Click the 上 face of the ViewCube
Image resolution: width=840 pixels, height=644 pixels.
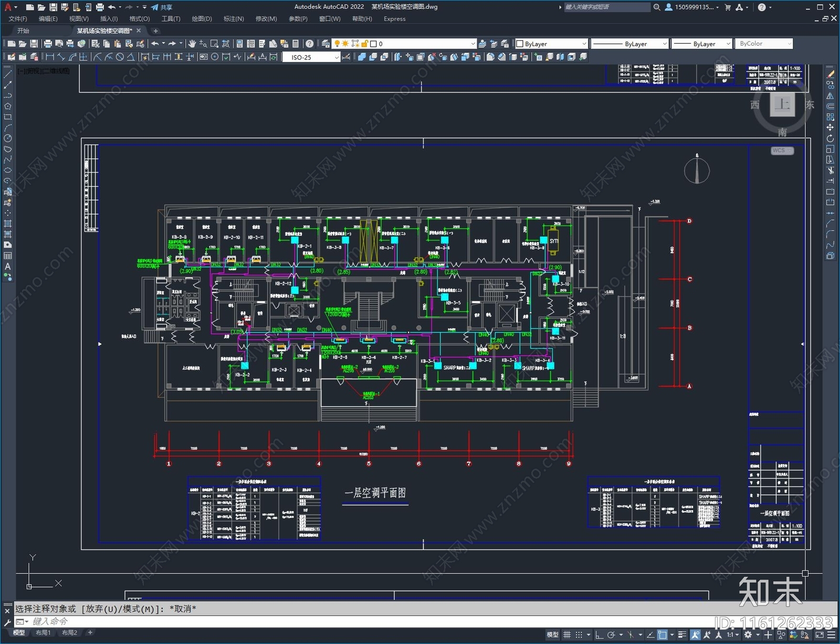(x=782, y=104)
